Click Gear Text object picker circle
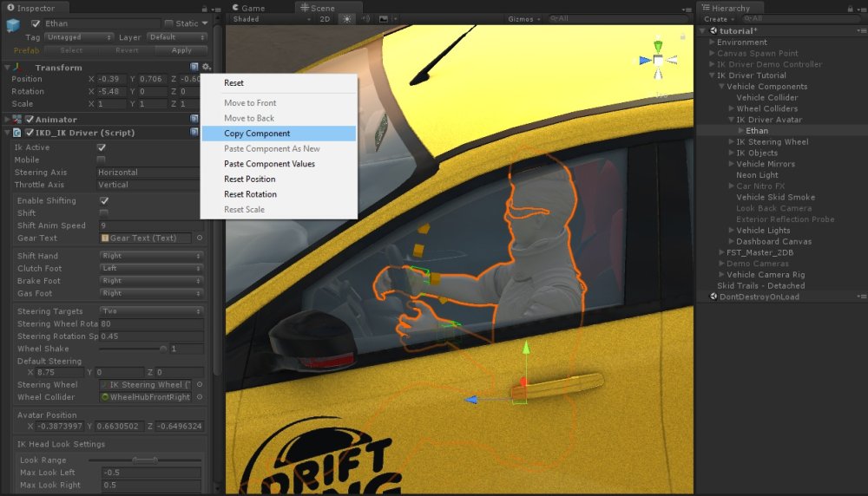The image size is (868, 496). coord(200,238)
